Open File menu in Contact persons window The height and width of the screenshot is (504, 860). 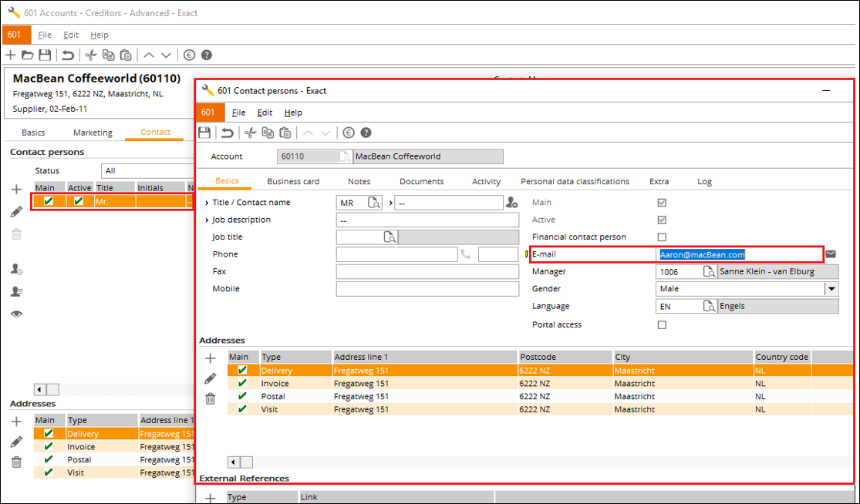click(238, 113)
